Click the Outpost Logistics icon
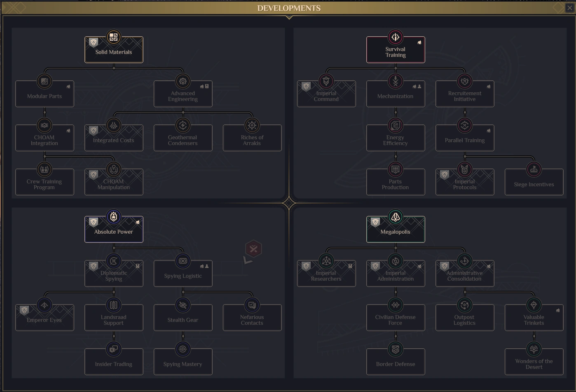 465,305
